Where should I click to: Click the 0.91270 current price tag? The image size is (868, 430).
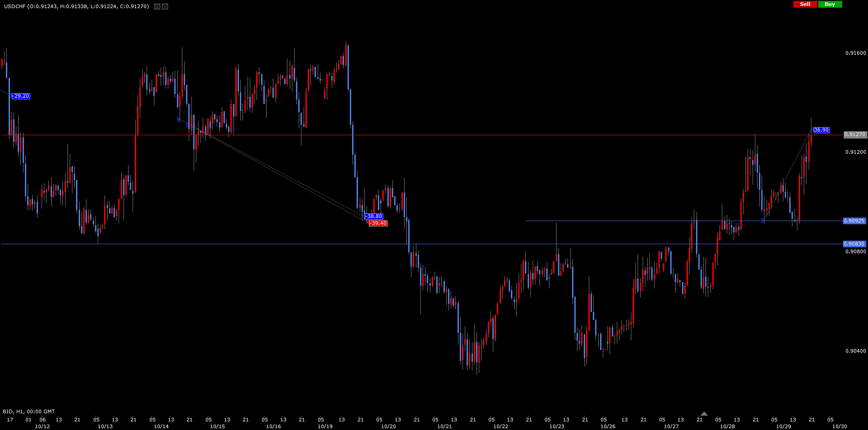point(855,134)
